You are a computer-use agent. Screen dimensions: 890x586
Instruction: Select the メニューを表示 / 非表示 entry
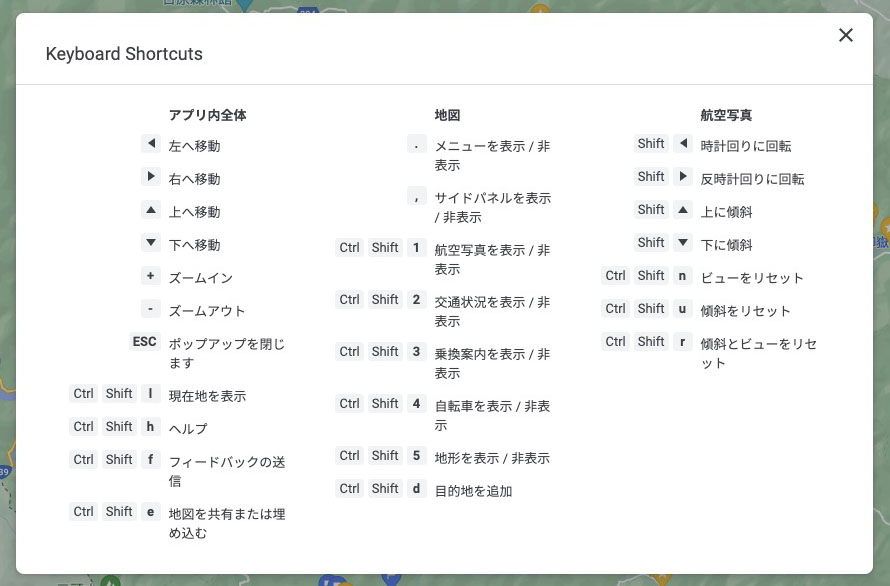[492, 154]
